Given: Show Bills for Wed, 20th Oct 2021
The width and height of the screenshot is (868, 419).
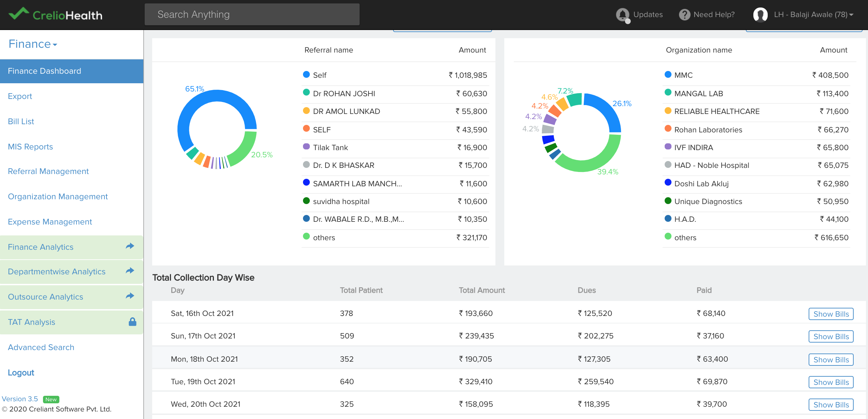Looking at the screenshot, I should click(831, 405).
